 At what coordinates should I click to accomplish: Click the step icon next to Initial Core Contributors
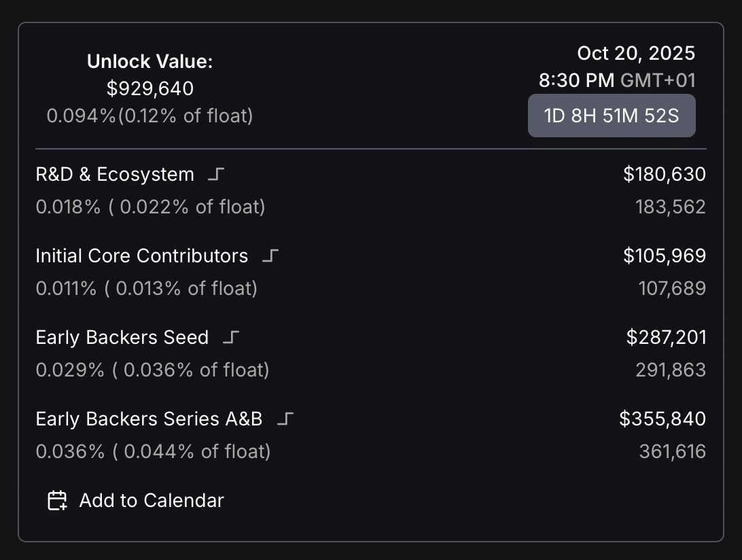point(270,256)
